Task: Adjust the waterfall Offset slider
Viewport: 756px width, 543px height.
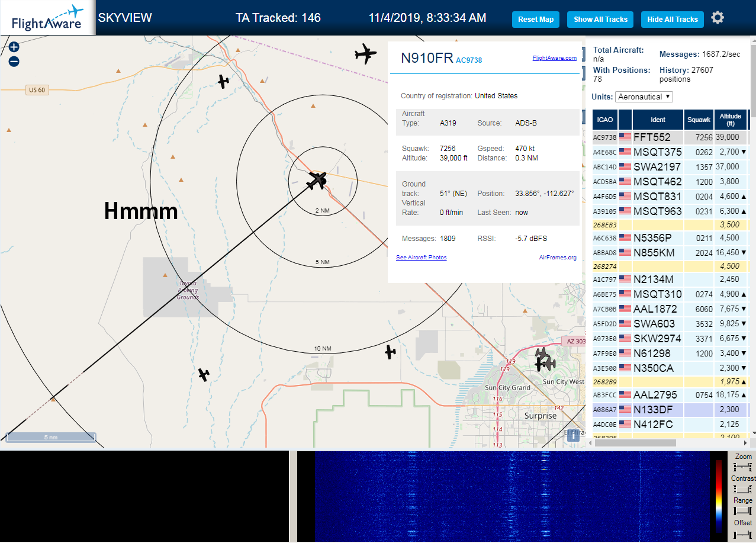Action: tap(742, 534)
